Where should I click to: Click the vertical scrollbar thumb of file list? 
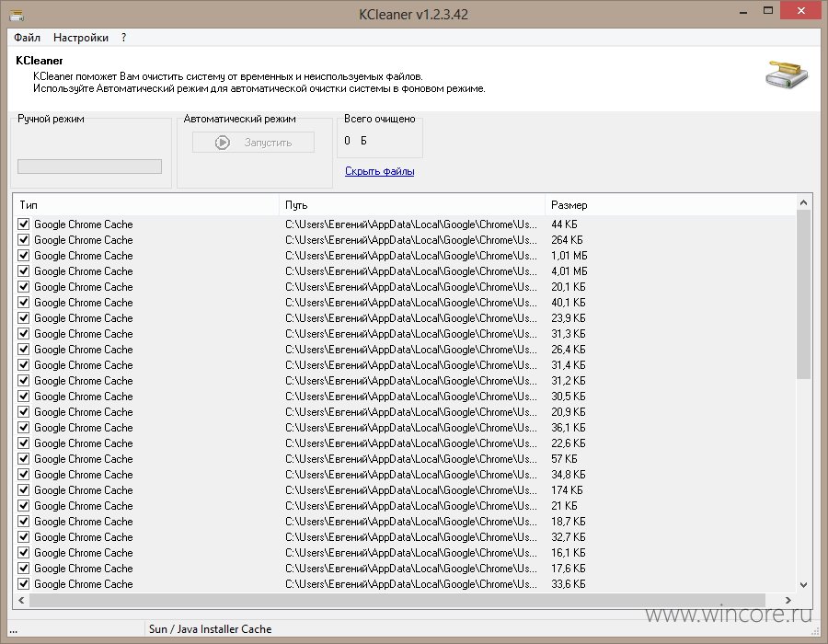point(803,294)
